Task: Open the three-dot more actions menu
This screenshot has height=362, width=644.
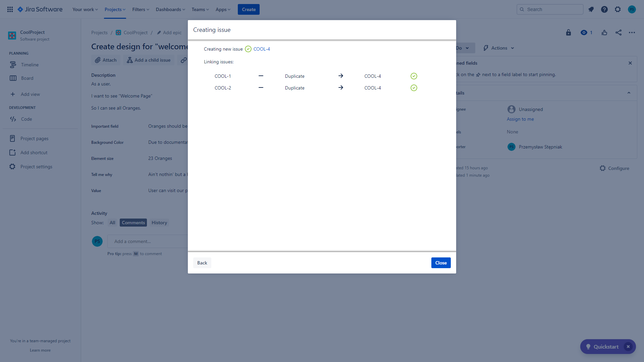Action: [632, 33]
